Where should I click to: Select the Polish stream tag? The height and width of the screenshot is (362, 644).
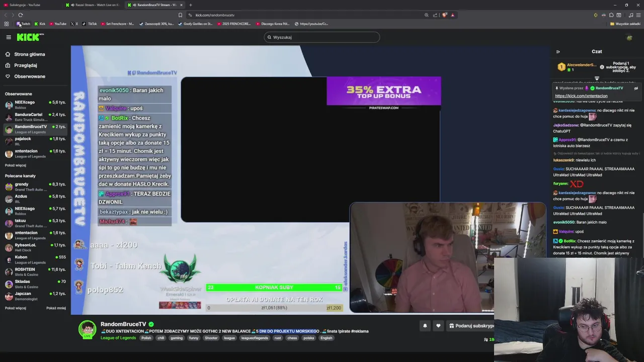[146, 338]
